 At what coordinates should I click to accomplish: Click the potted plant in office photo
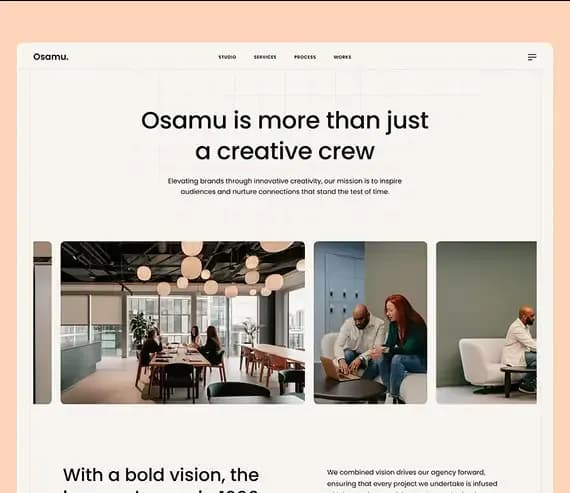(x=142, y=329)
